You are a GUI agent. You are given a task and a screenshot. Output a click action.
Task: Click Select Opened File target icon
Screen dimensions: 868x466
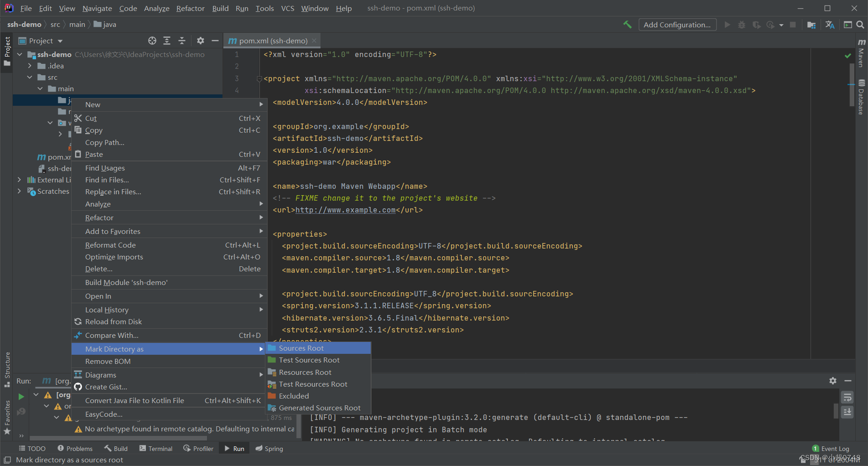coord(152,41)
